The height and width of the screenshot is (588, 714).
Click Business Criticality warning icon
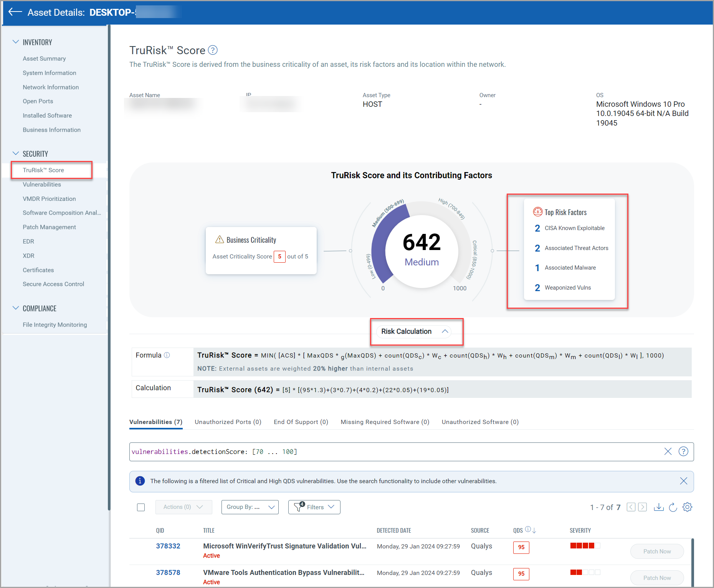pos(220,240)
